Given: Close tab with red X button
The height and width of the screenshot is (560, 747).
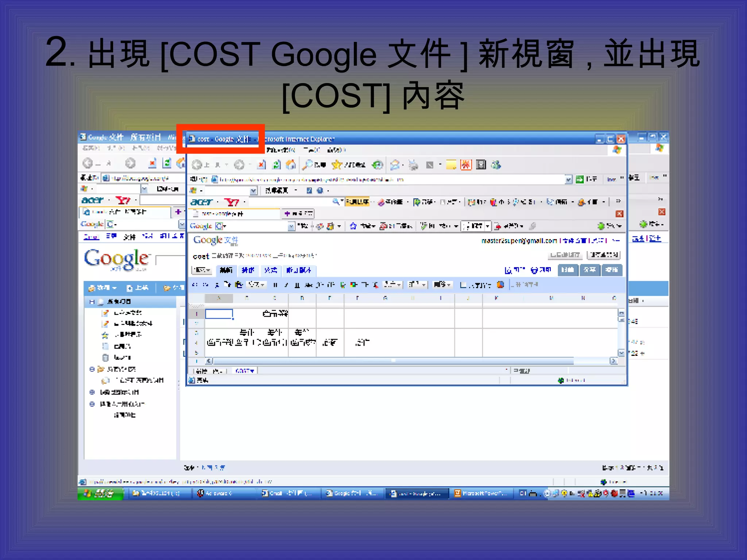Looking at the screenshot, I should (619, 214).
